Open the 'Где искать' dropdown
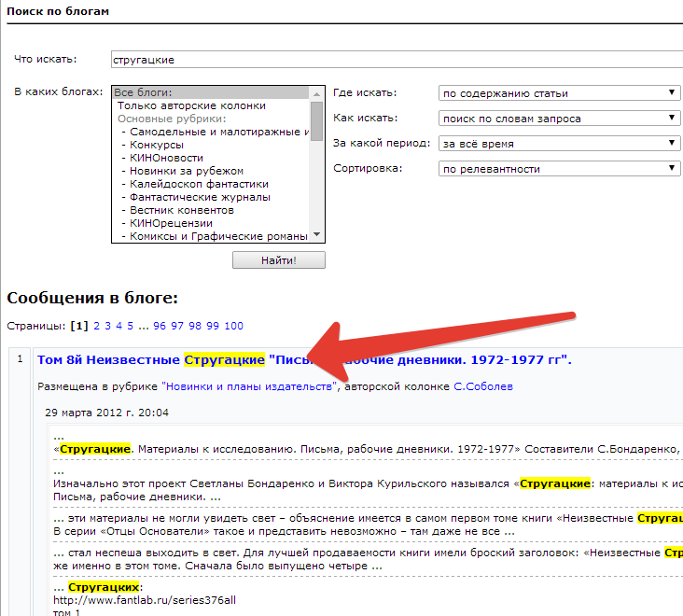This screenshot has height=616, width=683. pos(560,93)
